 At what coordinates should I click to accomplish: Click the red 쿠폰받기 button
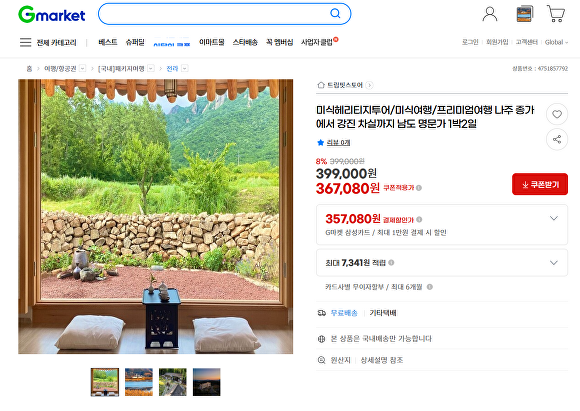(x=540, y=184)
